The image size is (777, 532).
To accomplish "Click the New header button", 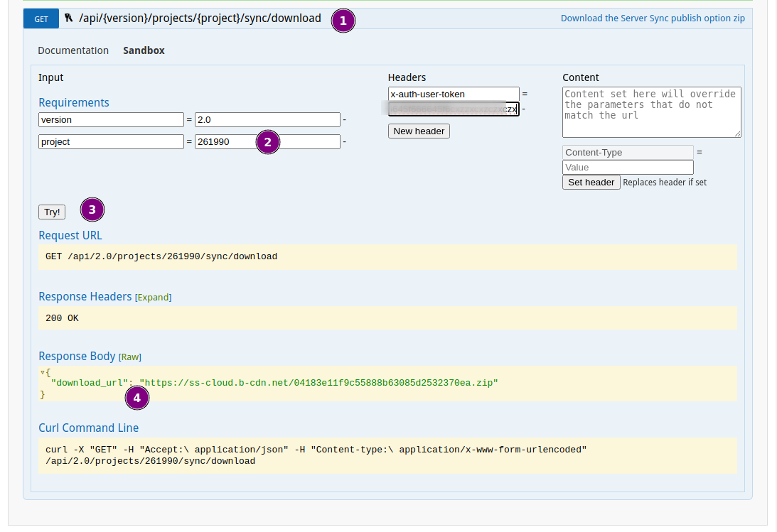I will point(419,131).
